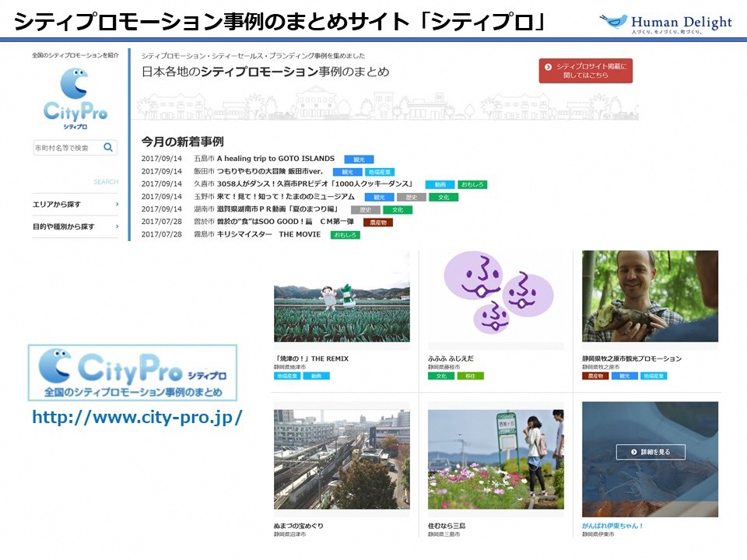The width and height of the screenshot is (747, 560).
Task: Select the 農産物 tag on 曽於市 entry
Action: [x=377, y=222]
